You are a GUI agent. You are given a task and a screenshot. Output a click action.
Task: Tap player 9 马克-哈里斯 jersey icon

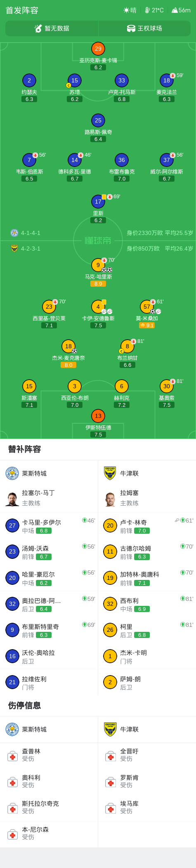tap(98, 265)
